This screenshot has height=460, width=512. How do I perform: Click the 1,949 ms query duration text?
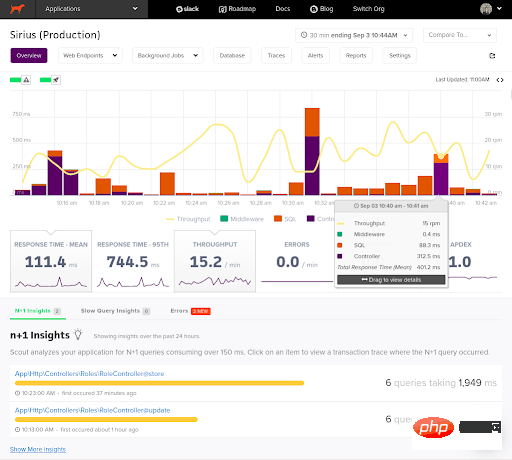coord(477,383)
